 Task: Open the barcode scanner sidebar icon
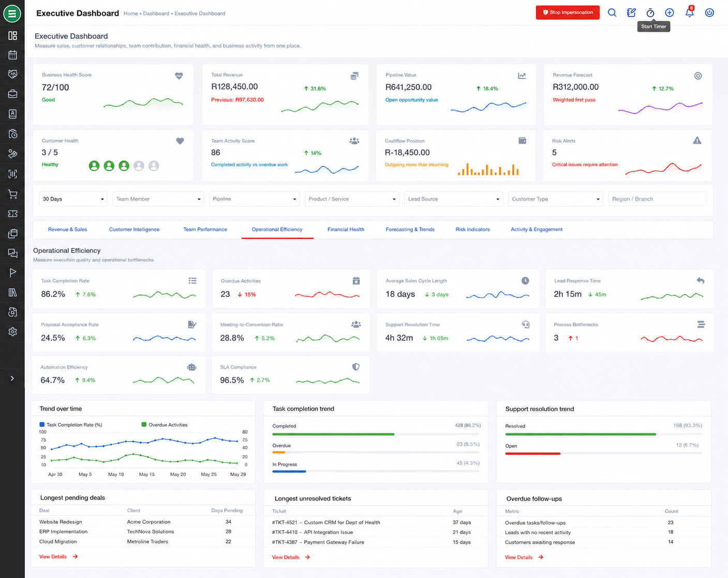(12, 174)
